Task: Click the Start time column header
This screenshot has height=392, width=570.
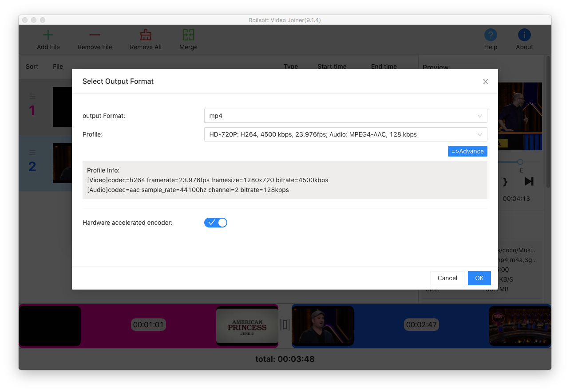Action: click(332, 67)
